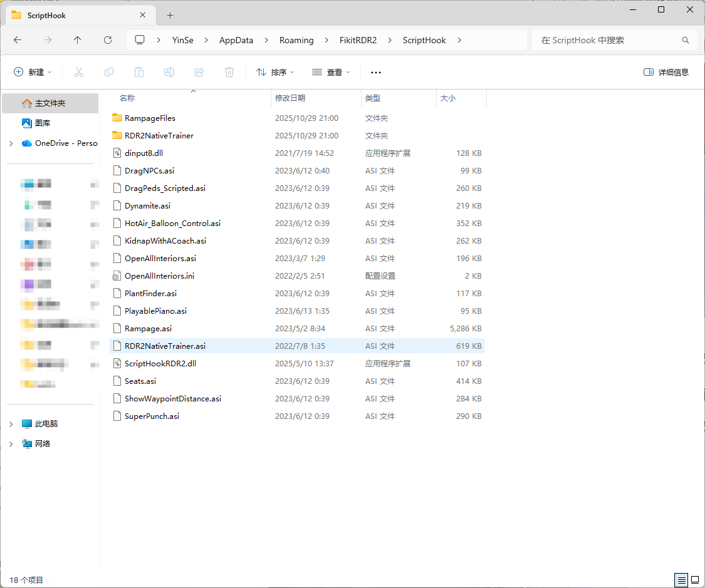Screen dimensions: 705x588
Task: Open the 排序 sort dropdown
Action: point(275,72)
